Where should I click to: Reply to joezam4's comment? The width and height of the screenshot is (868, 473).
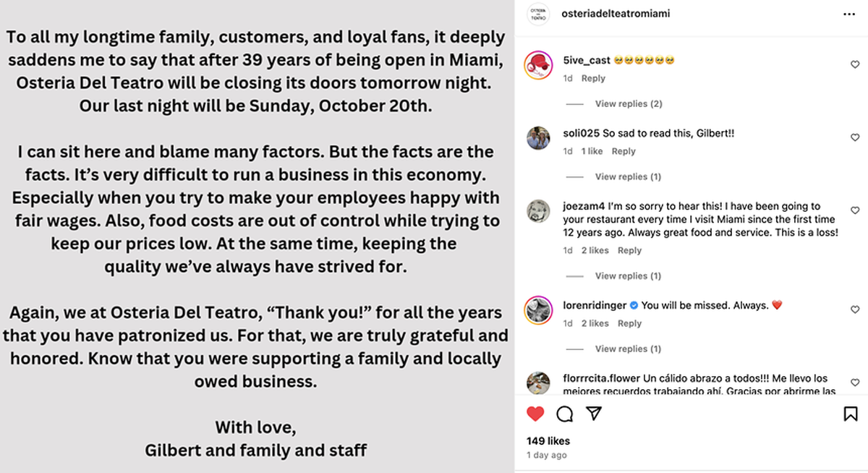tap(629, 251)
